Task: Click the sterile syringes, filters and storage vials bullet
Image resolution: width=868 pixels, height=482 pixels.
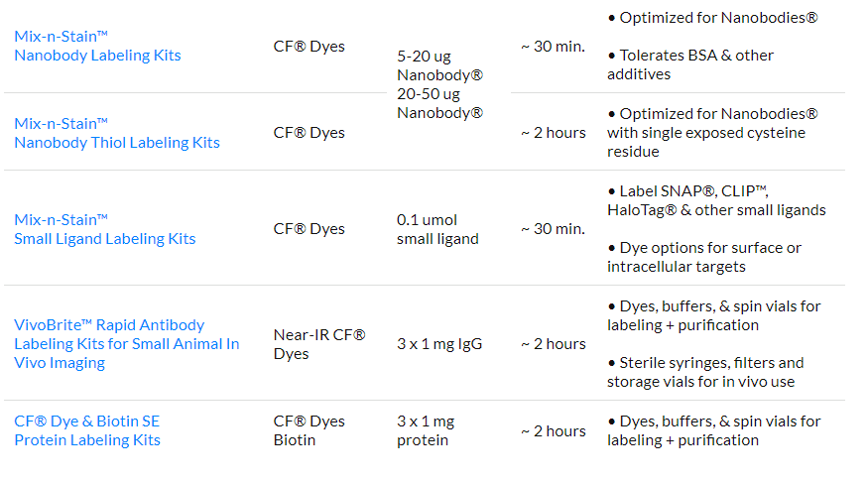Action: click(x=705, y=372)
